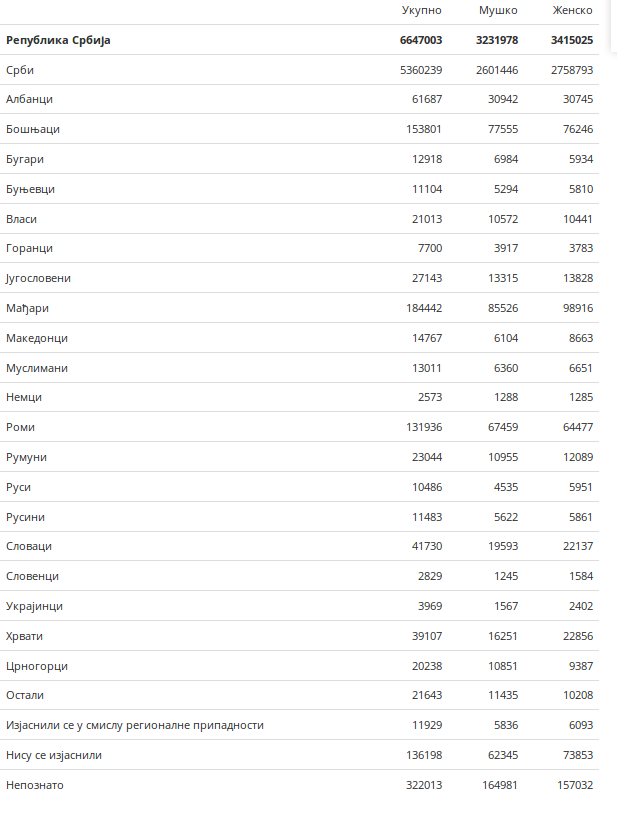Click the Бошњаци row label
Image resolution: width=617 pixels, height=825 pixels.
click(x=33, y=130)
